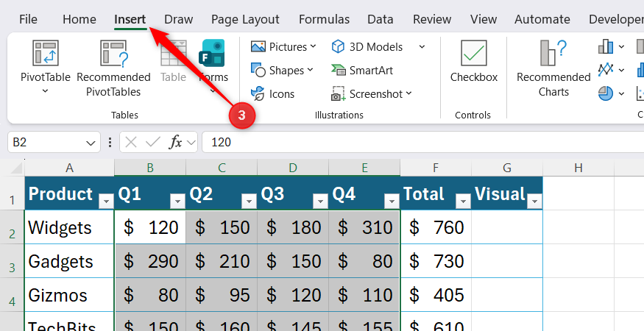This screenshot has width=644, height=331.
Task: Insert a column or bar chart
Action: [606, 47]
